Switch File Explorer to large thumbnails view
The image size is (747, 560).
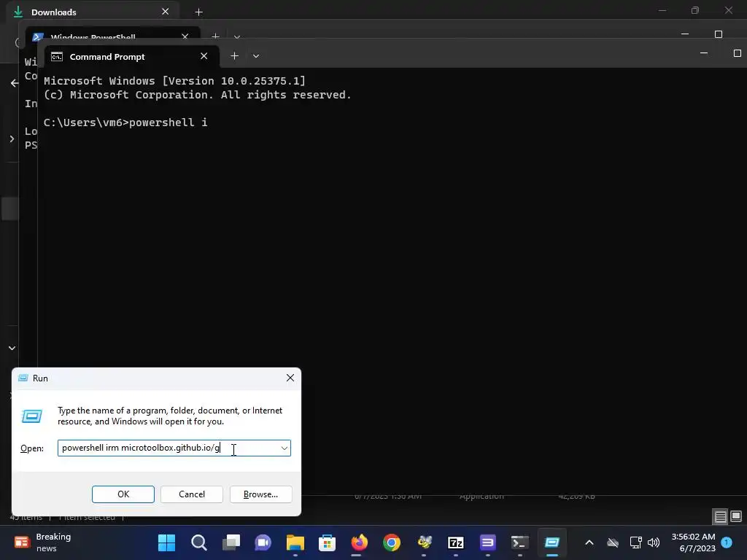736,516
